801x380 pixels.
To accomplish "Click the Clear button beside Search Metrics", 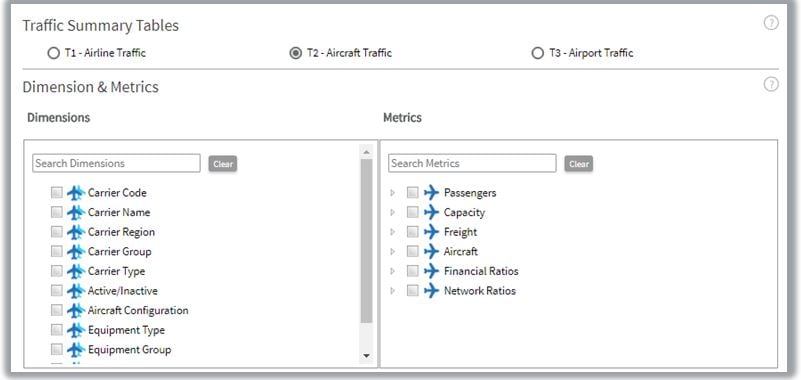I will [579, 164].
